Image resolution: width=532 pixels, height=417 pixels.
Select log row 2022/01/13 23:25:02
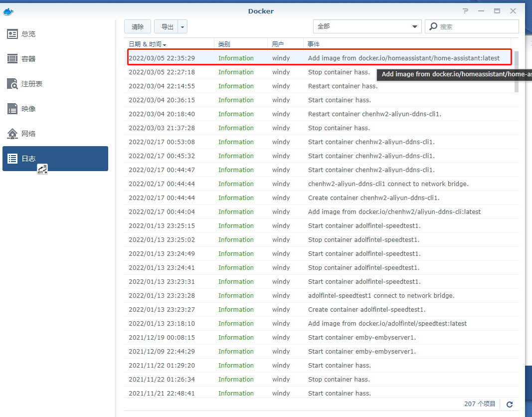[321, 239]
